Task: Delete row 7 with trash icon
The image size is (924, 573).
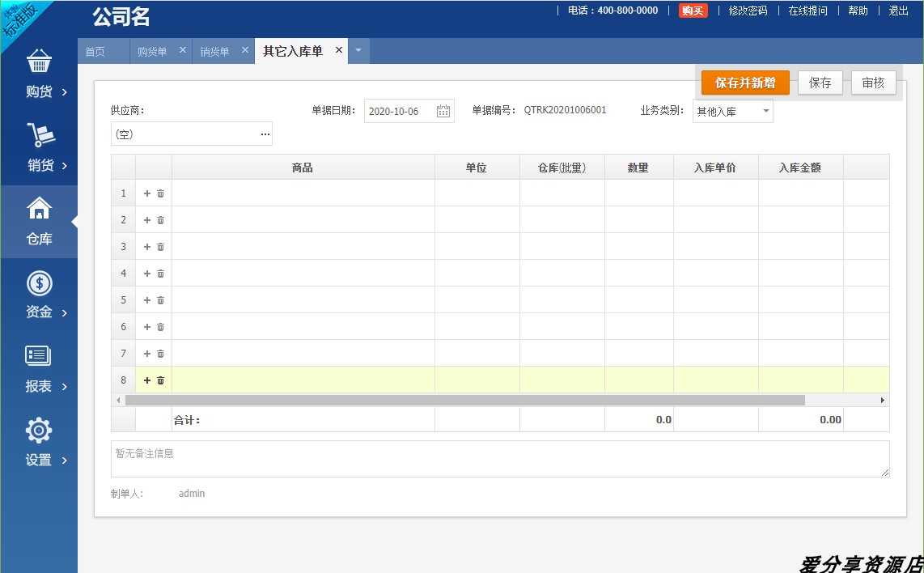Action: point(160,354)
